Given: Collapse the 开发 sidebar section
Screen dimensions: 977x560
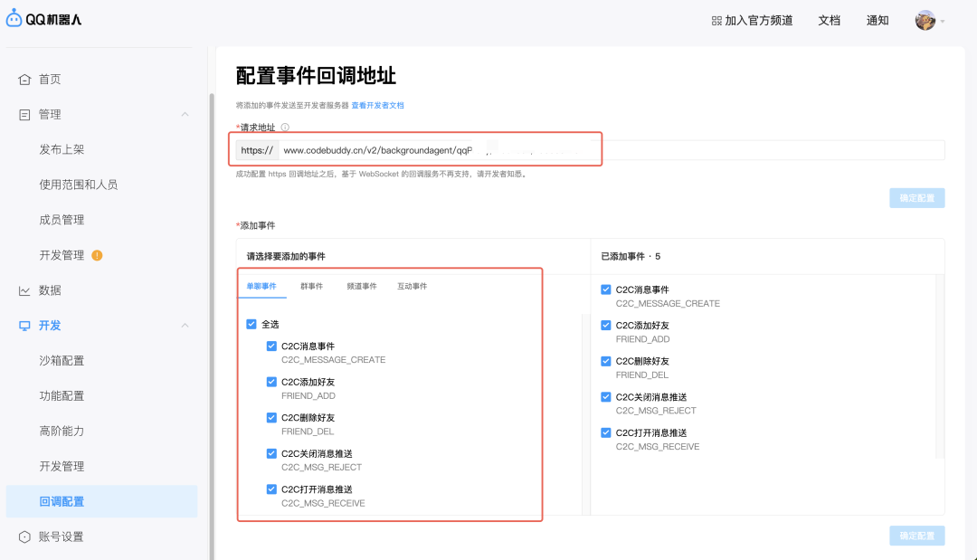Looking at the screenshot, I should click(x=185, y=325).
